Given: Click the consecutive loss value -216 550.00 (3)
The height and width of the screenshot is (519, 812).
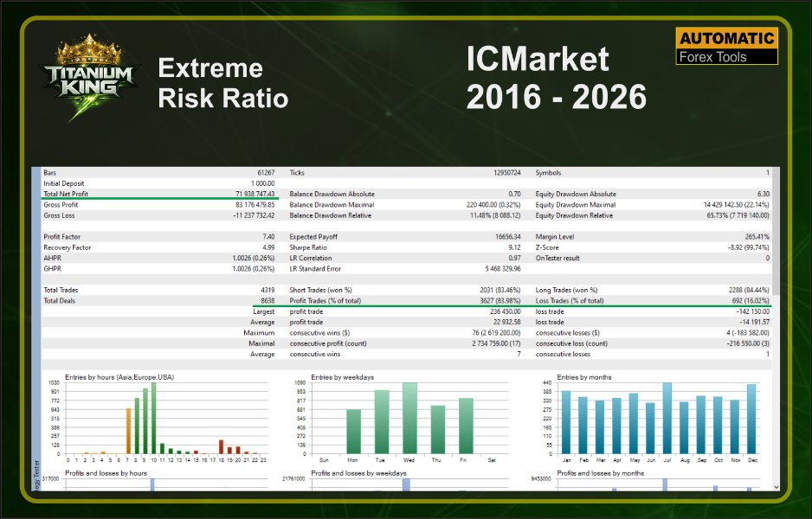Looking at the screenshot, I should tap(748, 343).
